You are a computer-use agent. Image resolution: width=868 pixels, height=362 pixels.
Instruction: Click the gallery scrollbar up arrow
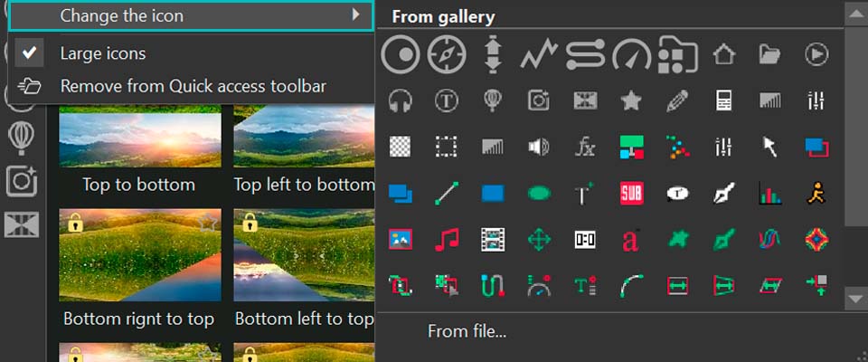coord(856,13)
